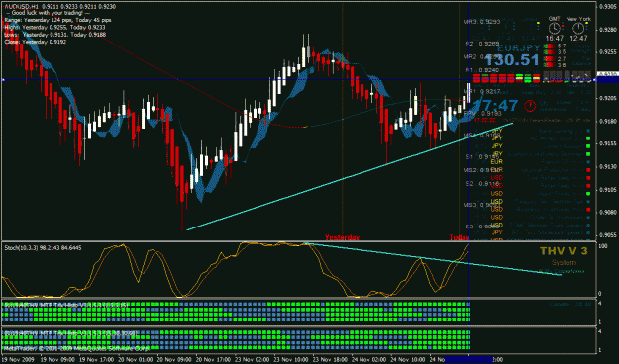The height and width of the screenshot is (364, 619).
Task: Click the 0.9130 price axis label
Action: point(608,167)
